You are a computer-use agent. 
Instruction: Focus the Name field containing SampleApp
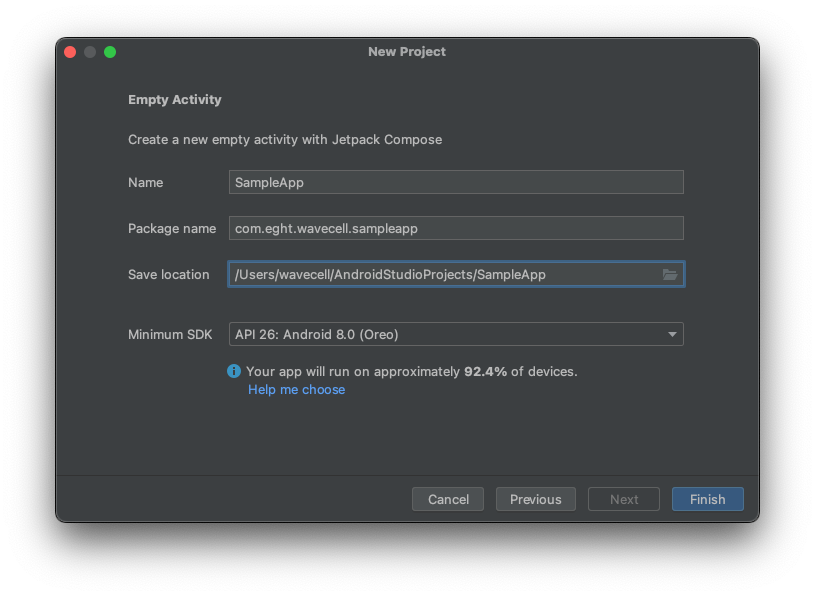pos(455,182)
